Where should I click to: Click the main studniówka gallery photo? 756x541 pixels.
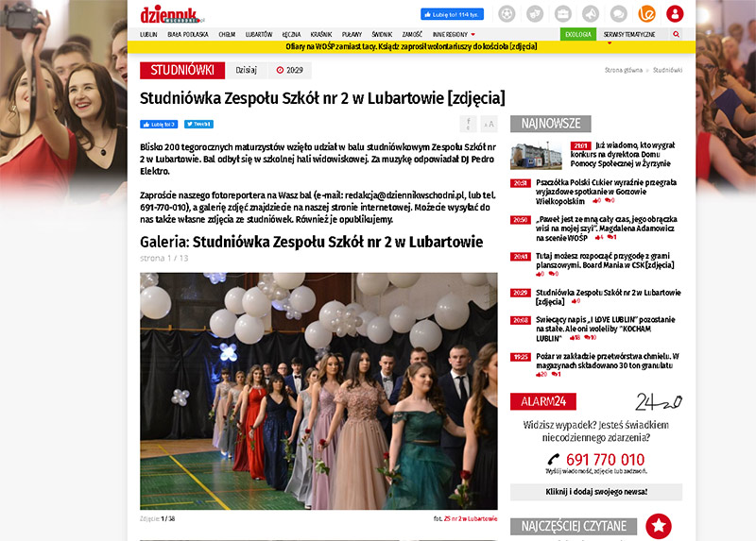pos(318,391)
